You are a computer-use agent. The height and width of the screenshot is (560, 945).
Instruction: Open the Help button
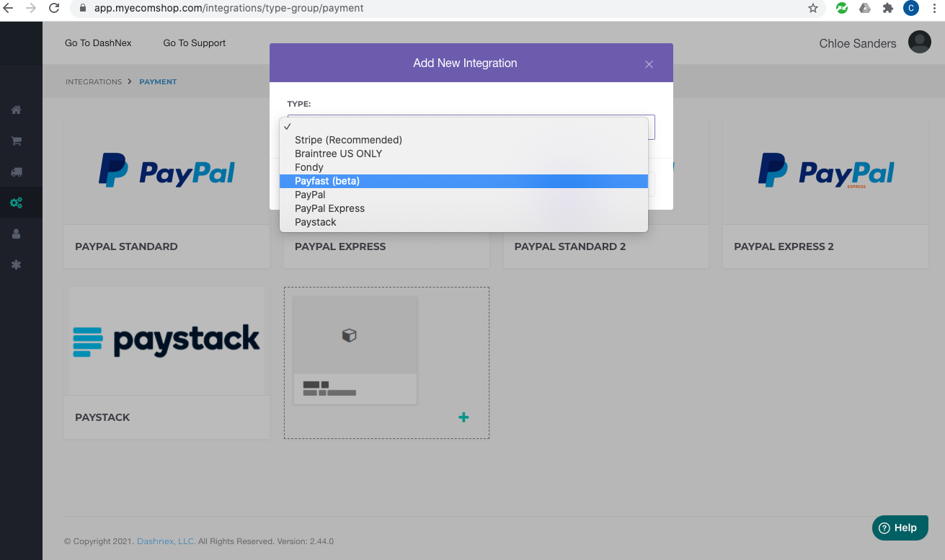pos(900,528)
